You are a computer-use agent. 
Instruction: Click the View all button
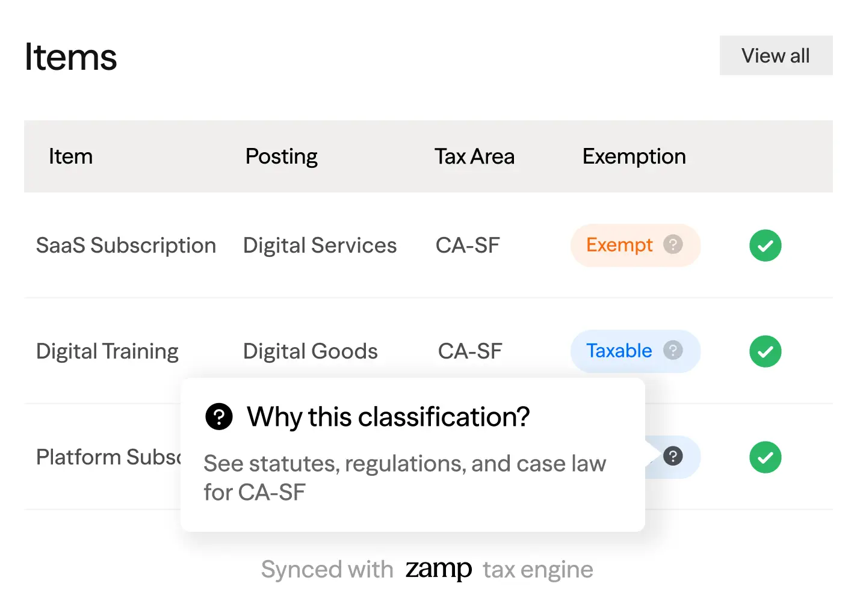[x=775, y=56]
